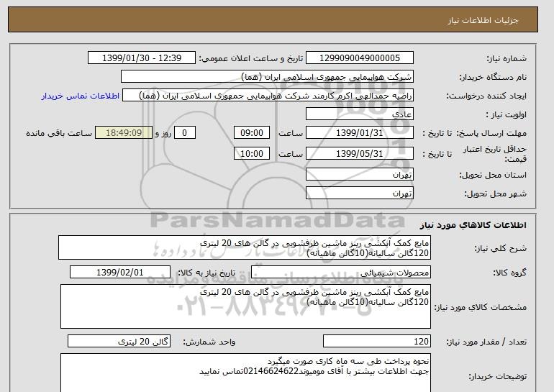Click the response deadline date 1399/01/31
554x392 pixels.
[359, 133]
